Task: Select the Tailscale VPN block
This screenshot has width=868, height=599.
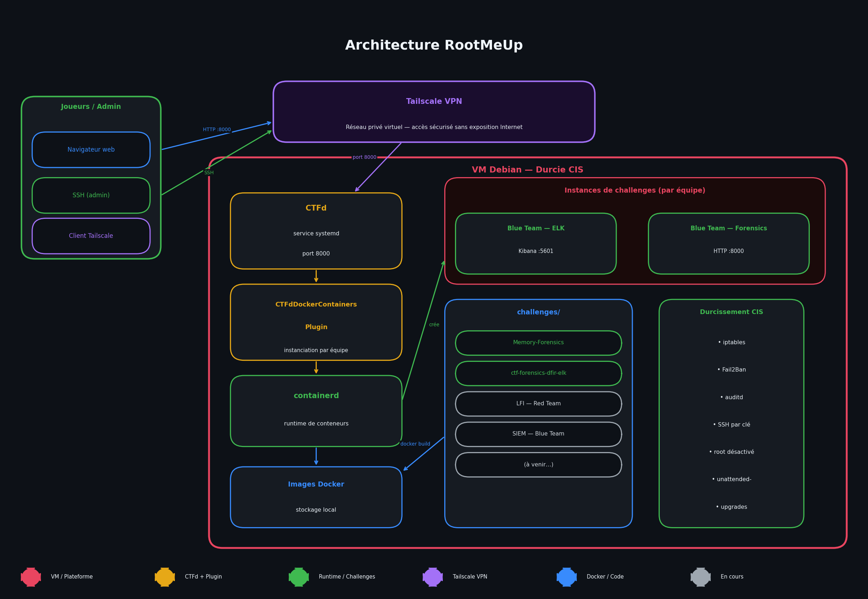Action: coord(433,112)
